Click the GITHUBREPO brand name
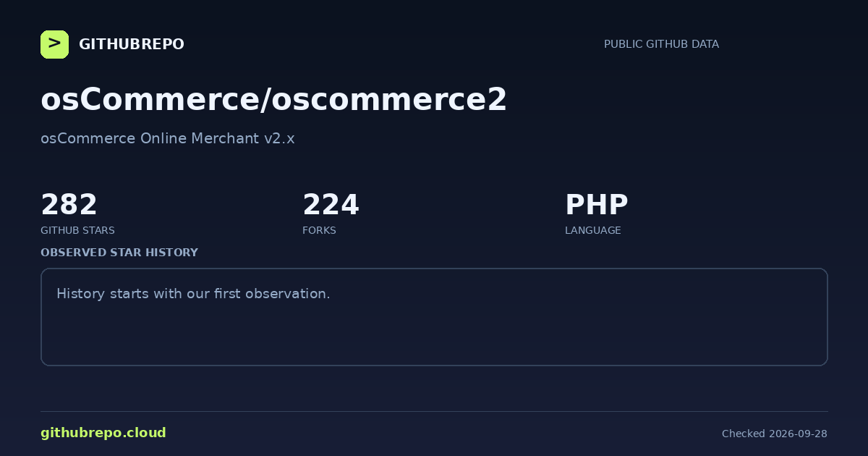Image resolution: width=868 pixels, height=456 pixels. pyautogui.click(x=132, y=44)
